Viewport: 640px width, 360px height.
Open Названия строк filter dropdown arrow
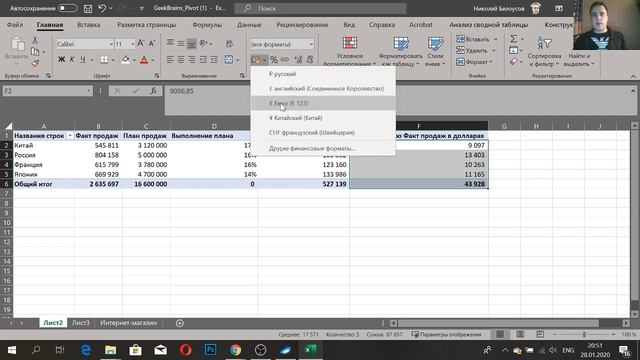70,136
